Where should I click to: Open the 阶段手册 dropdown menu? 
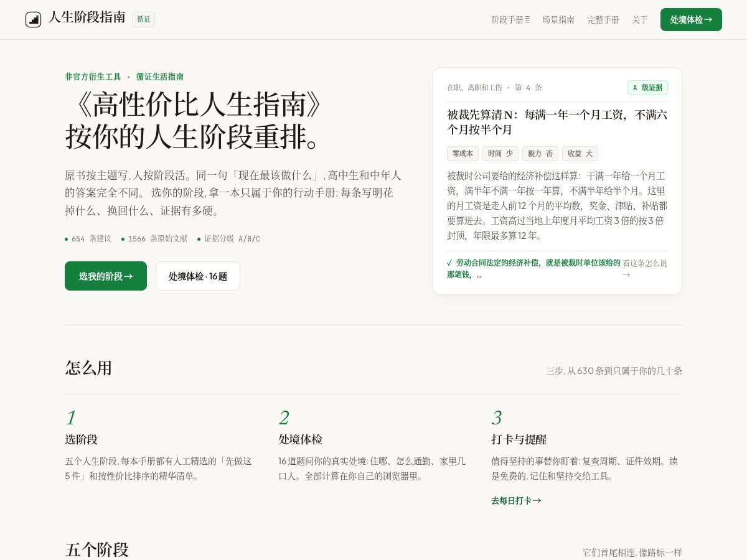coord(510,19)
